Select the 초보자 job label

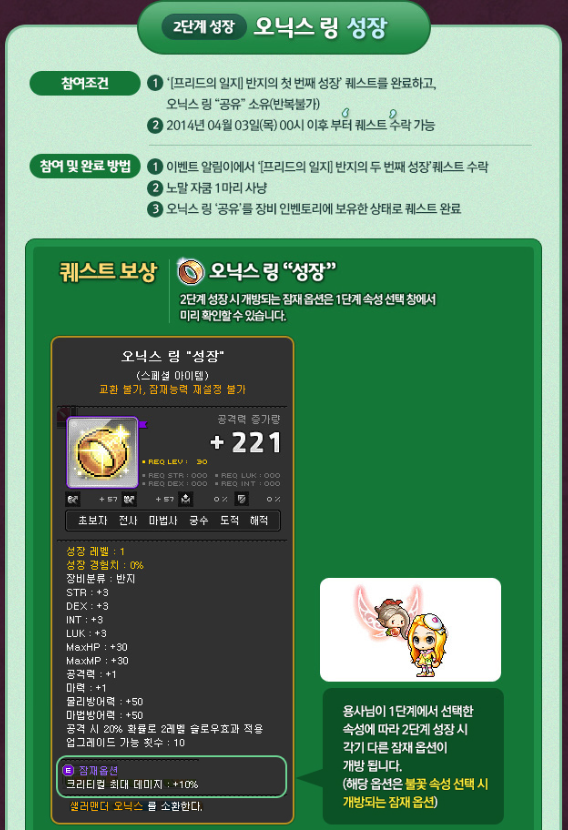coord(93,520)
